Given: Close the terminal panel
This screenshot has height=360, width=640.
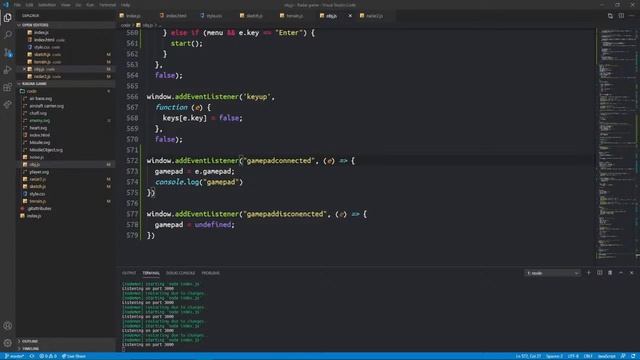Looking at the screenshot, I should click(632, 273).
